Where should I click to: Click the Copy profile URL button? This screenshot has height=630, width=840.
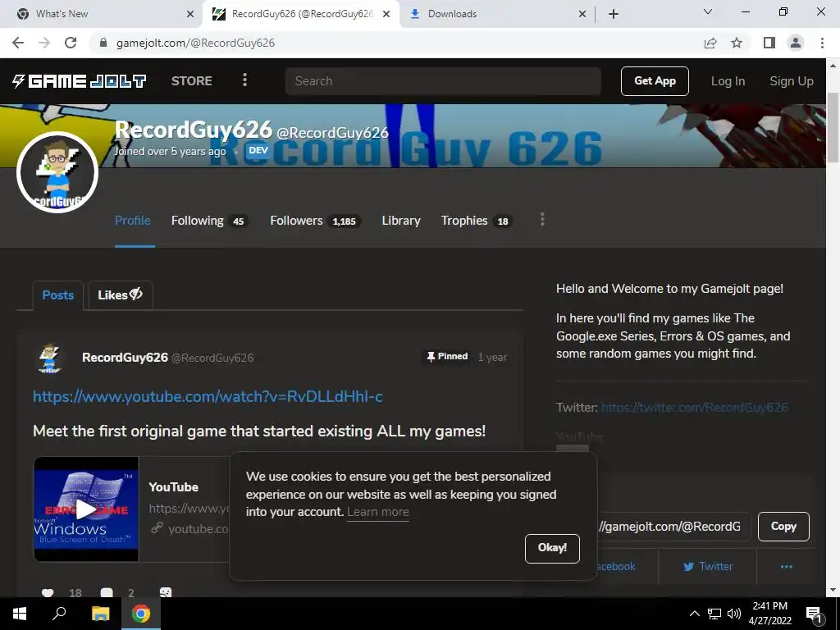coord(783,527)
